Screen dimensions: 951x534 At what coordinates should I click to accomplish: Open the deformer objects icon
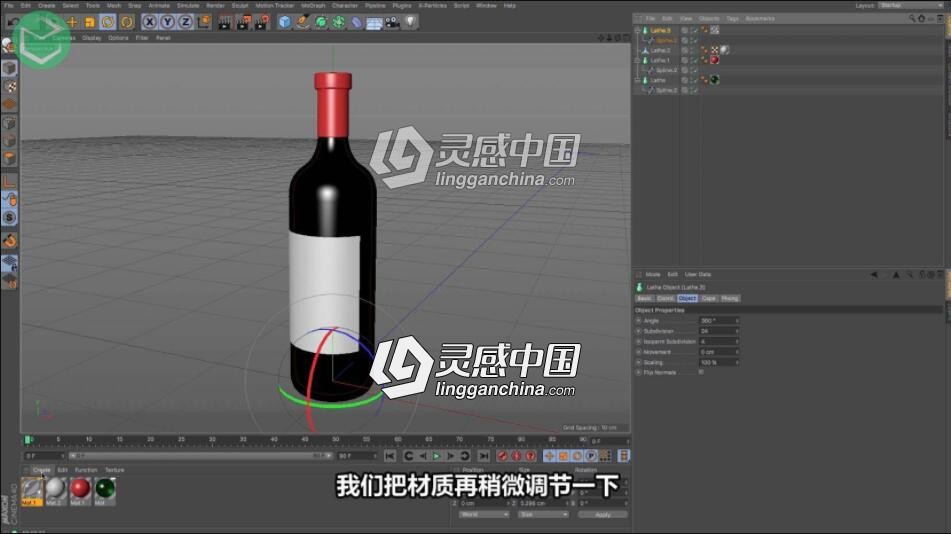click(357, 22)
